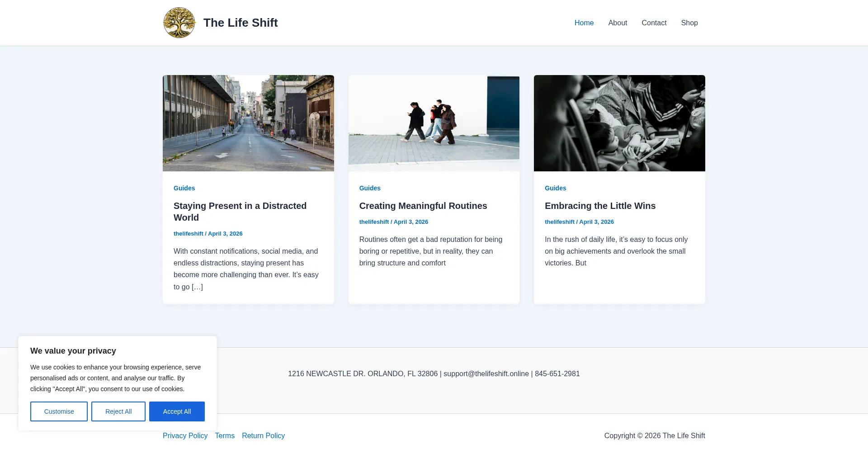Open Staying Present in a Distracted World post
Viewport: 868px width, 449px height.
click(240, 212)
